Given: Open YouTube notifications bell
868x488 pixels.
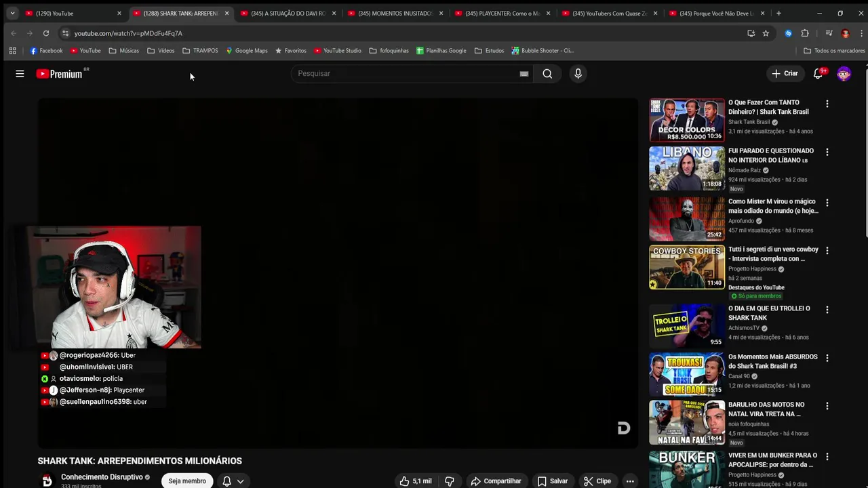Looking at the screenshot, I should [x=818, y=73].
